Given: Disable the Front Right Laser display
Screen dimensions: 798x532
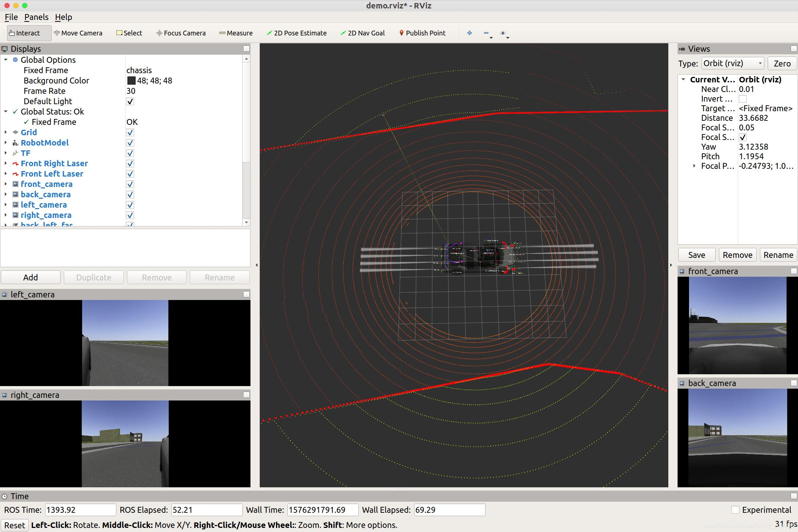Looking at the screenshot, I should [130, 164].
